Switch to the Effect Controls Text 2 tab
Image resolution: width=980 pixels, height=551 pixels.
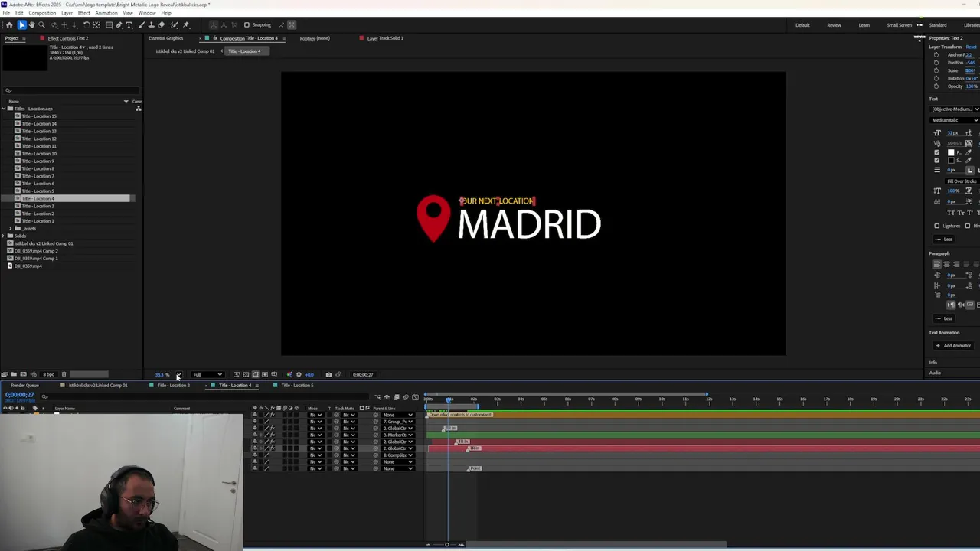click(x=68, y=38)
